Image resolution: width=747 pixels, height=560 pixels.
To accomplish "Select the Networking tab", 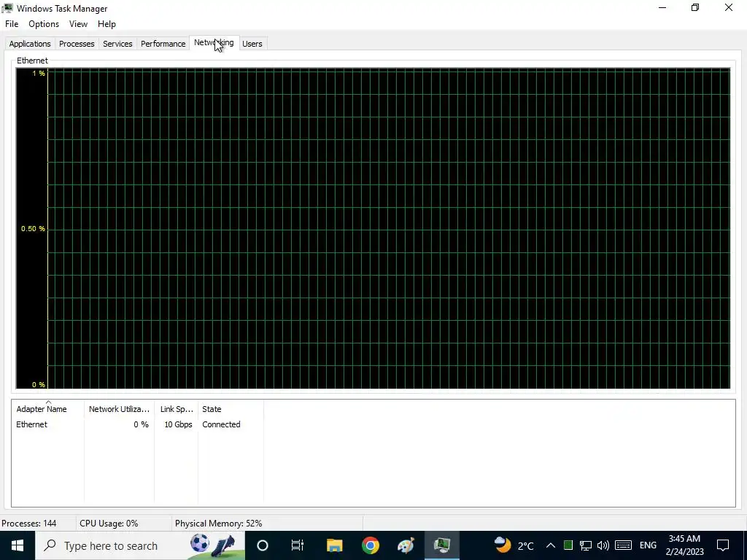I will click(x=214, y=43).
